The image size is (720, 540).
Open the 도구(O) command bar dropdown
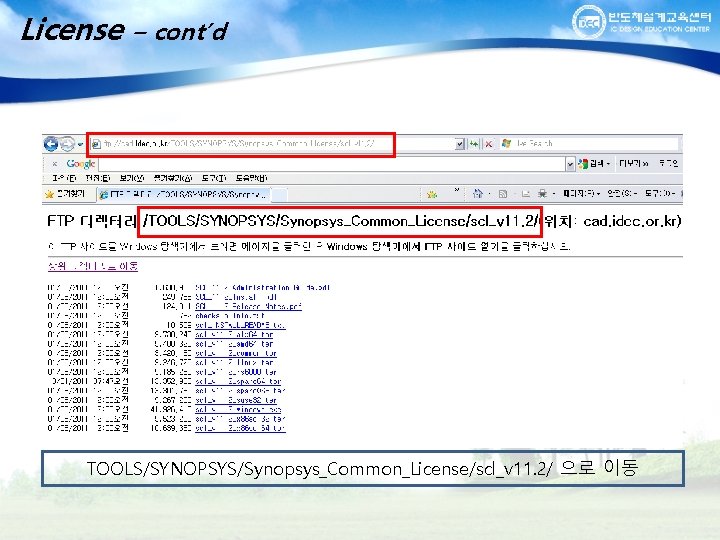(x=660, y=194)
